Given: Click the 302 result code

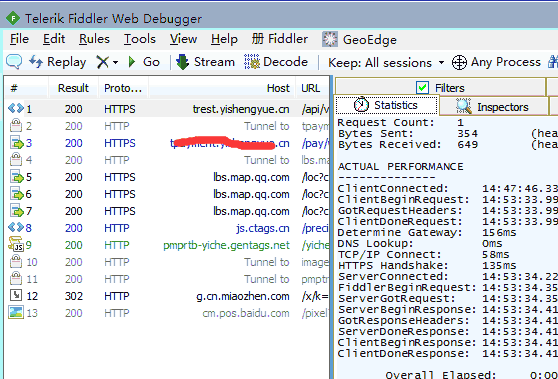Looking at the screenshot, I should point(74,296).
